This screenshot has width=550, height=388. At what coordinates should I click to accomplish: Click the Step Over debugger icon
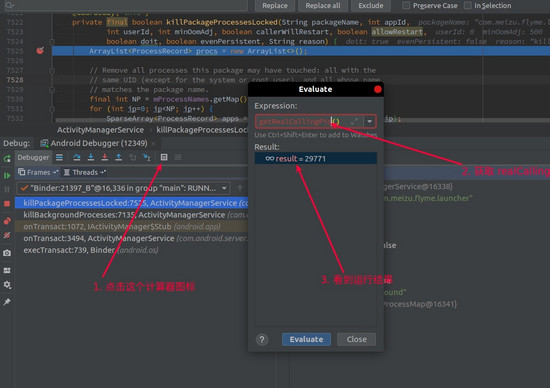[77, 157]
